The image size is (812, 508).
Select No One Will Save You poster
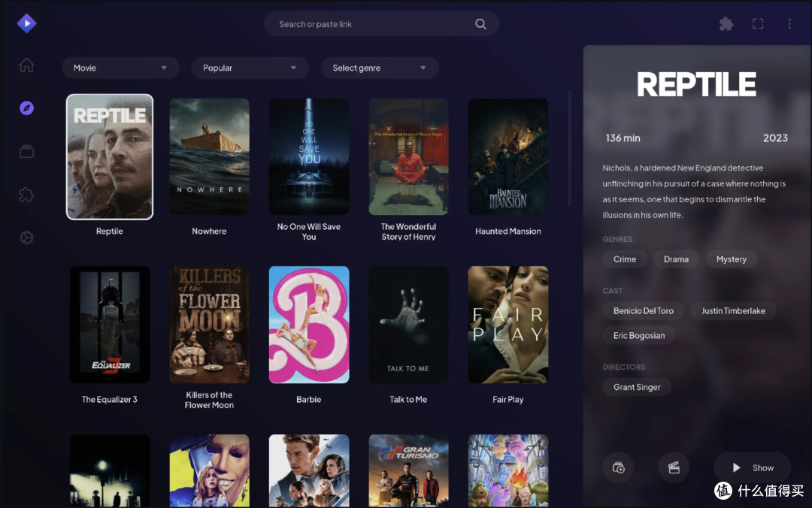(309, 157)
